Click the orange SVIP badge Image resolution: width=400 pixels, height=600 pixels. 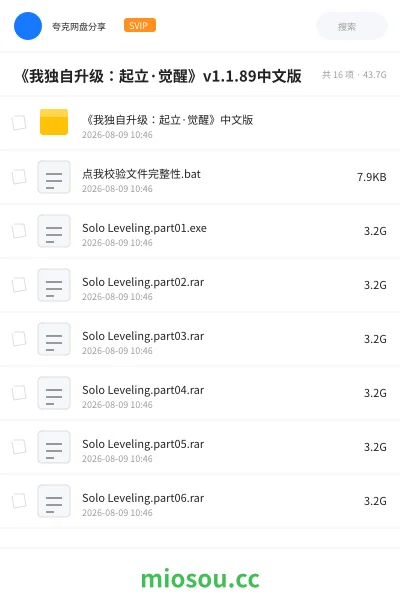click(x=140, y=25)
